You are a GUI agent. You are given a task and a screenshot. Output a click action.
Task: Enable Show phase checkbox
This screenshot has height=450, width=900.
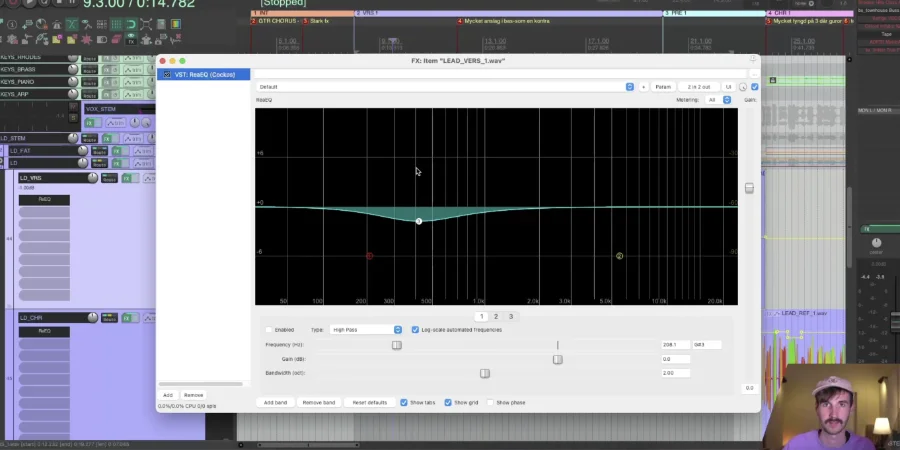490,402
